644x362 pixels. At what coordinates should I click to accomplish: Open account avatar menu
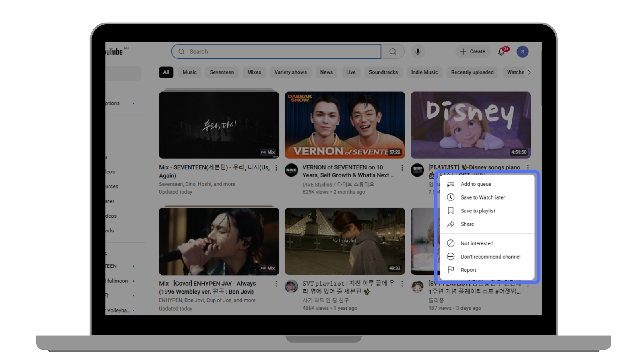click(522, 51)
